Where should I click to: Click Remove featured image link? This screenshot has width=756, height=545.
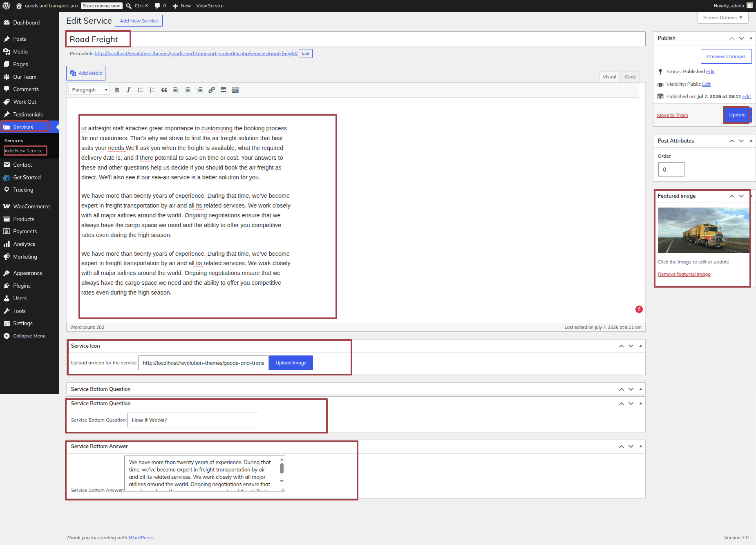[684, 274]
